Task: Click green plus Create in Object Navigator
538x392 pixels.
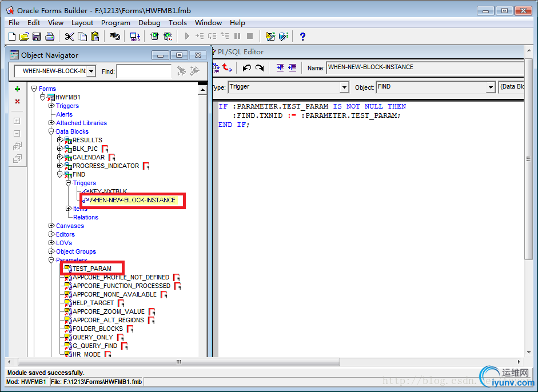Action: click(18, 89)
